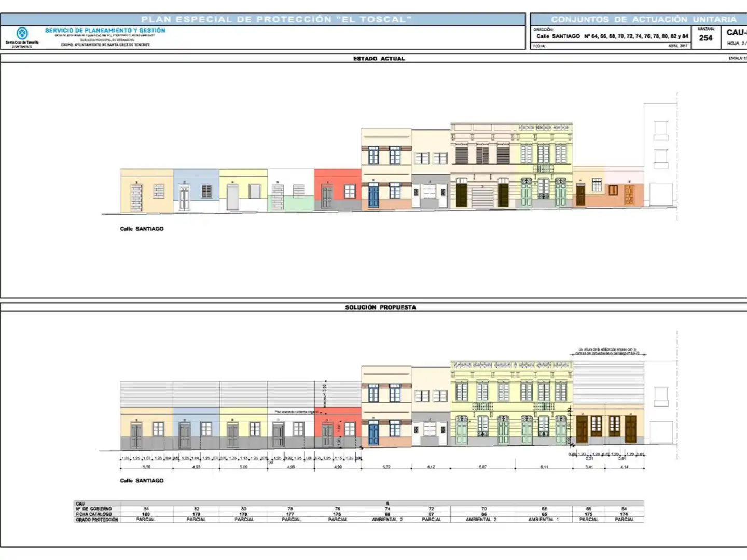Screen dimensions: 747x560
Task: Select catalog sheet number '175' in table
Action: [x=588, y=514]
